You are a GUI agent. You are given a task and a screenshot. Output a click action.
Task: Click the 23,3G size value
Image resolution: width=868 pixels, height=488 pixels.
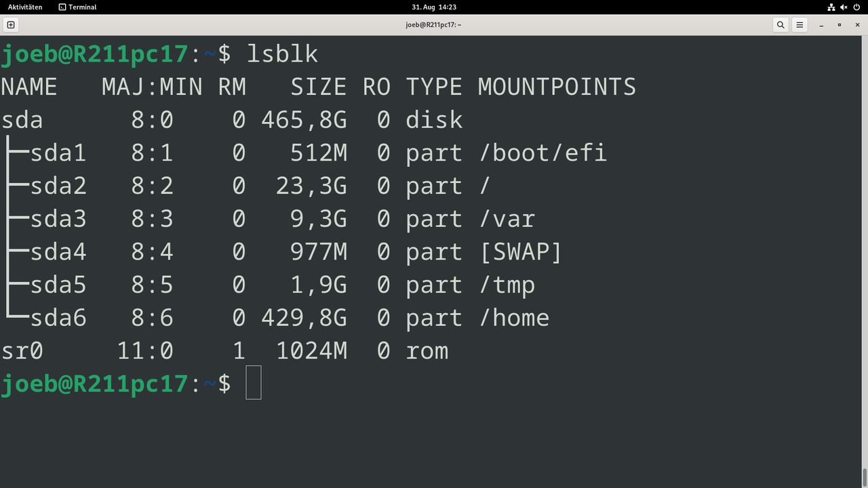(311, 186)
